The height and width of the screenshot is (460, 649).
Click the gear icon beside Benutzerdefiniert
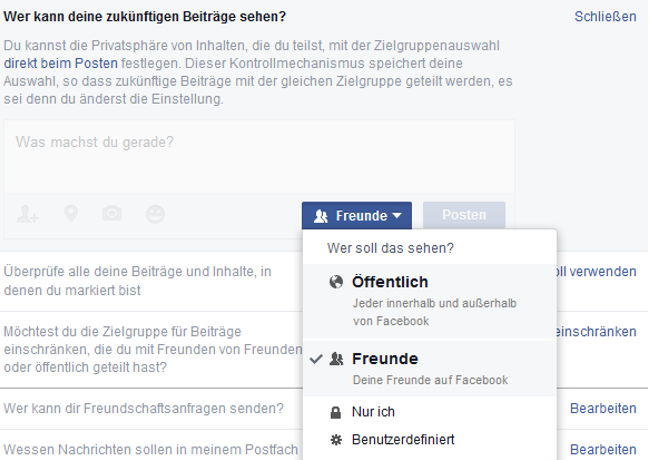point(336,439)
